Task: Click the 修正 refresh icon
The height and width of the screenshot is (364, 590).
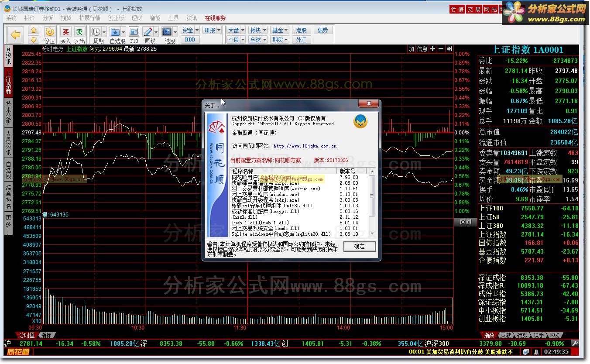Action: (50, 32)
